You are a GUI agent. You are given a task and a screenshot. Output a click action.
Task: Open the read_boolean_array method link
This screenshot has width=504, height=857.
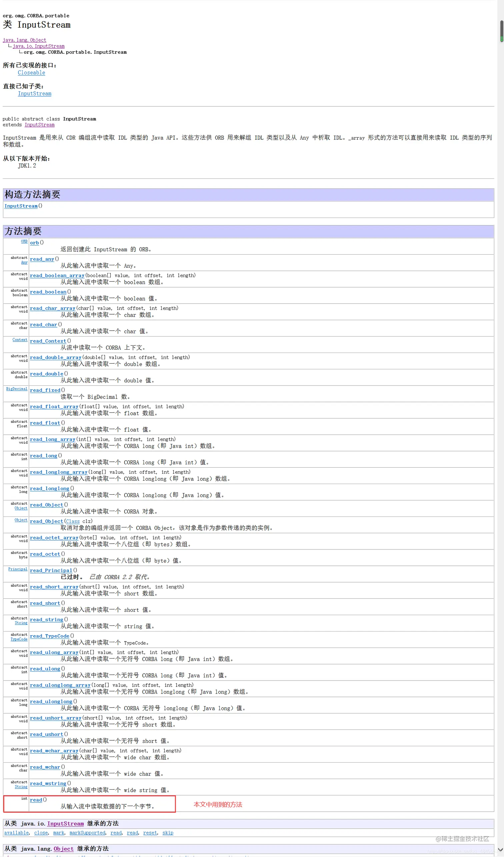tap(57, 276)
